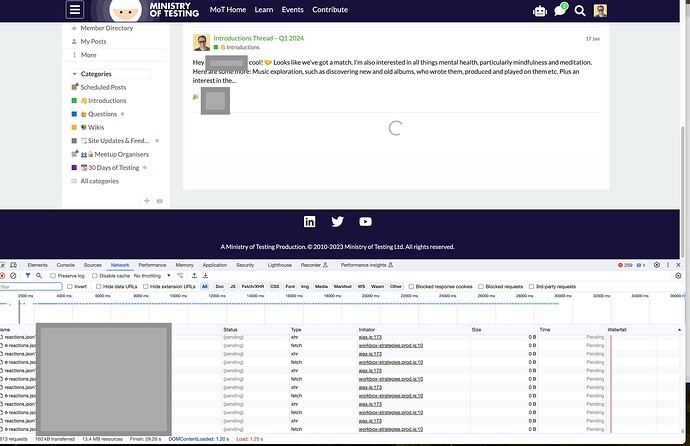Toggle the network filter funnel icon
The image size is (690, 446).
28,276
